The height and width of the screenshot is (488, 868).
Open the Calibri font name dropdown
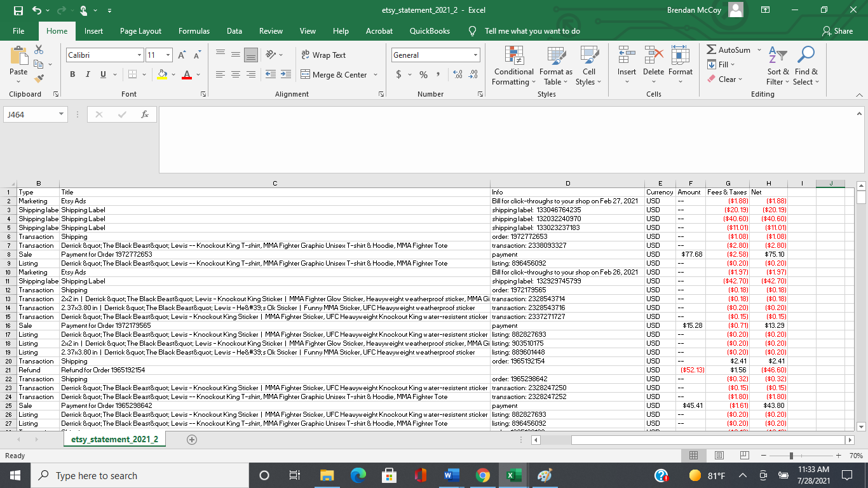(139, 55)
